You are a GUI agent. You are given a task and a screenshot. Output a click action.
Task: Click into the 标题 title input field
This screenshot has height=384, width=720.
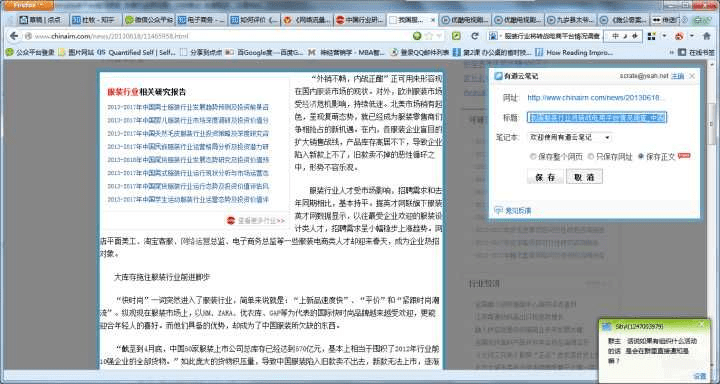pos(597,118)
